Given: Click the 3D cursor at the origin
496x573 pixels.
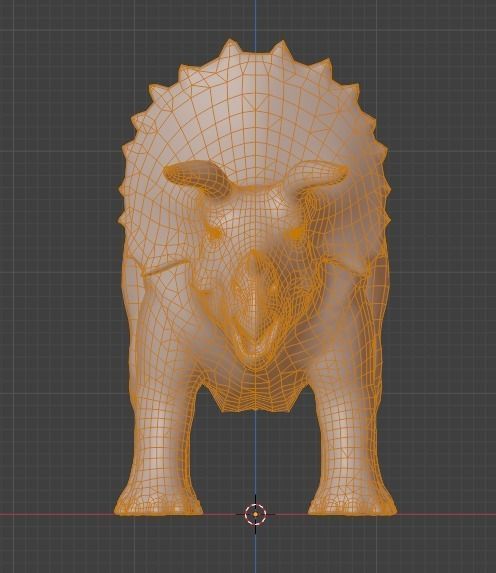Looking at the screenshot, I should [255, 514].
